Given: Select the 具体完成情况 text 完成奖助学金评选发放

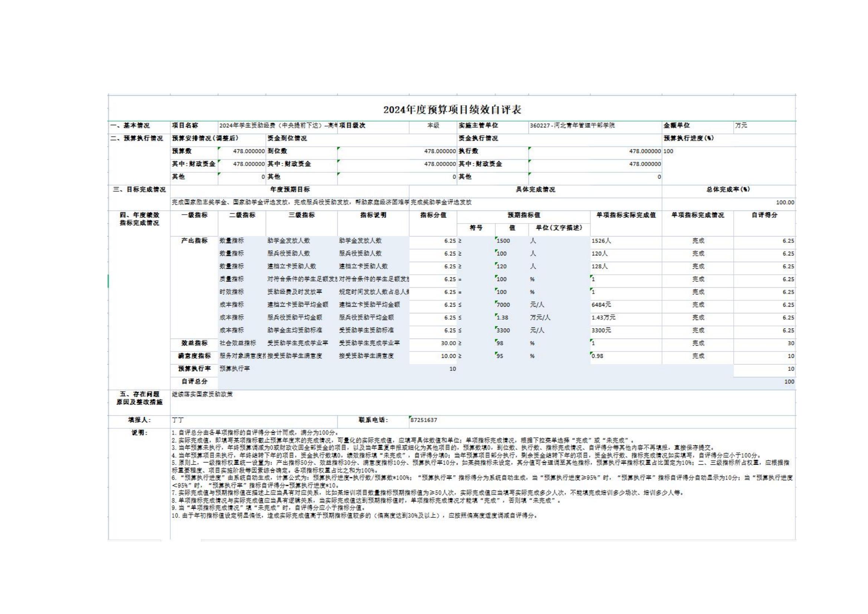Looking at the screenshot, I should [441, 203].
